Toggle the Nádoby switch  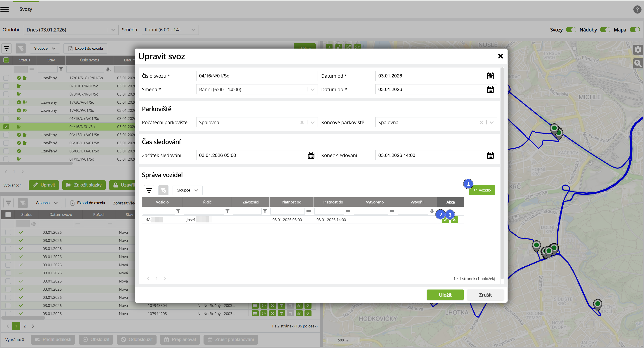click(x=605, y=30)
